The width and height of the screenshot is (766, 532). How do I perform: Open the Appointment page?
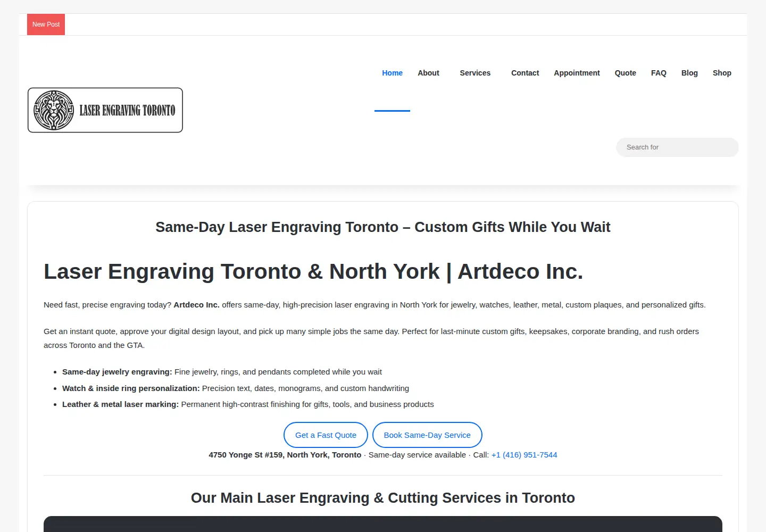577,73
